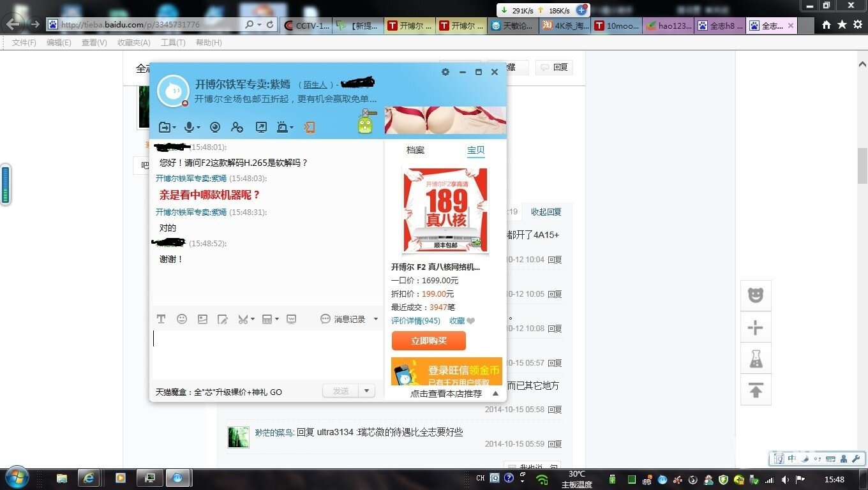868x490 pixels.
Task: Open Internet Explorer taskbar icon
Action: (x=89, y=478)
